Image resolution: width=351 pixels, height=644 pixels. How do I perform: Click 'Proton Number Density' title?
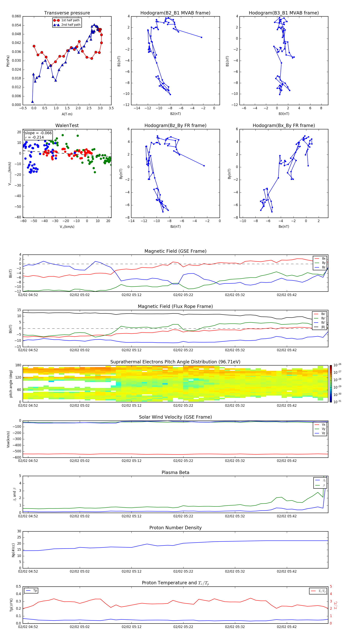point(175,528)
